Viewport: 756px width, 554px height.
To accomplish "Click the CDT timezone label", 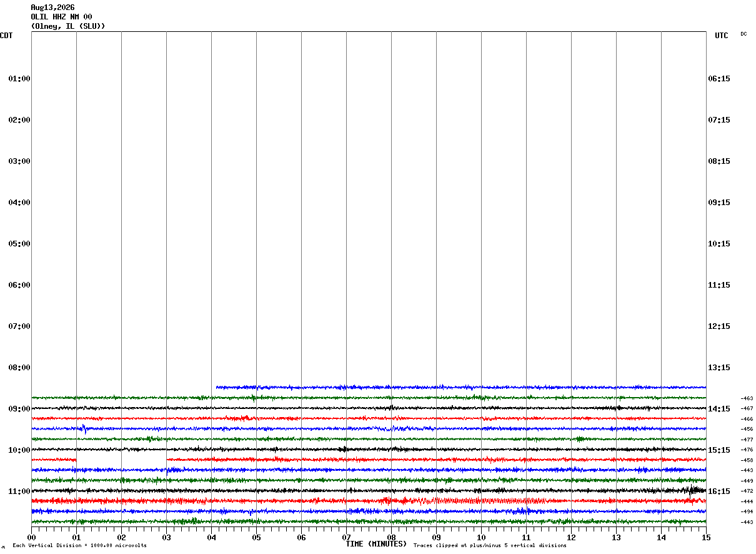I will 6,36.
